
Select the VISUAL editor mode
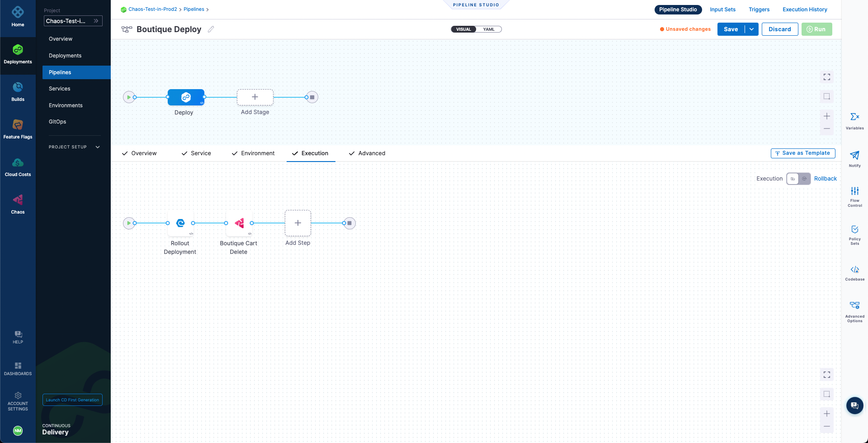[x=463, y=29]
